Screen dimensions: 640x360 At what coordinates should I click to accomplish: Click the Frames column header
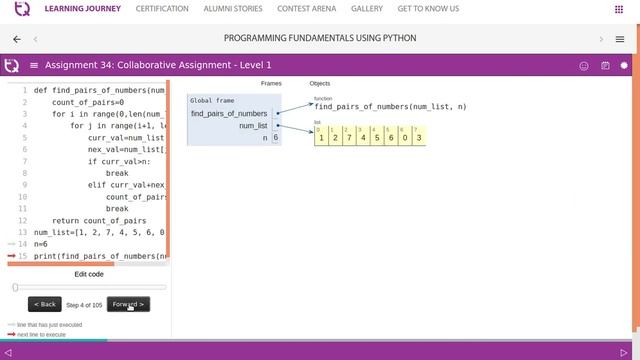pos(271,83)
